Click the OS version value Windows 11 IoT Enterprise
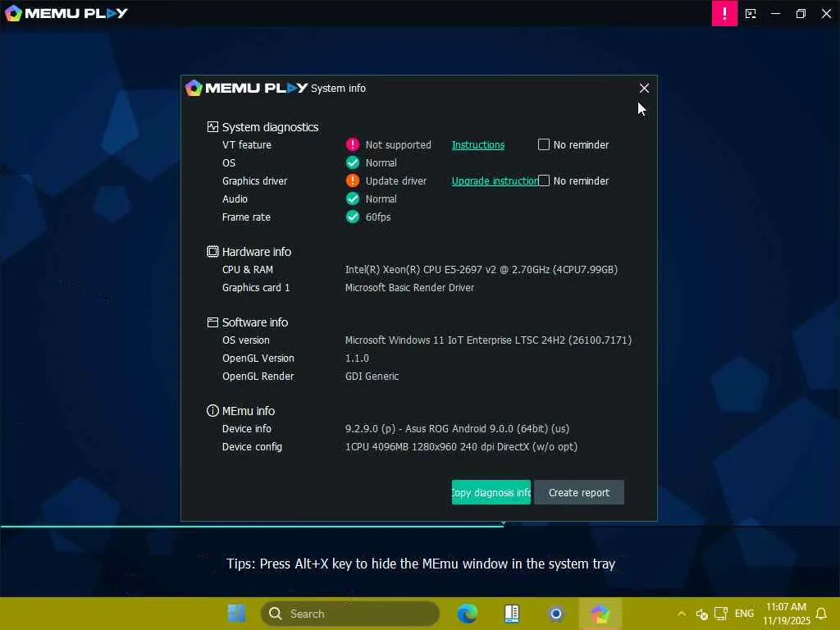Viewport: 840px width, 630px height. click(x=488, y=340)
